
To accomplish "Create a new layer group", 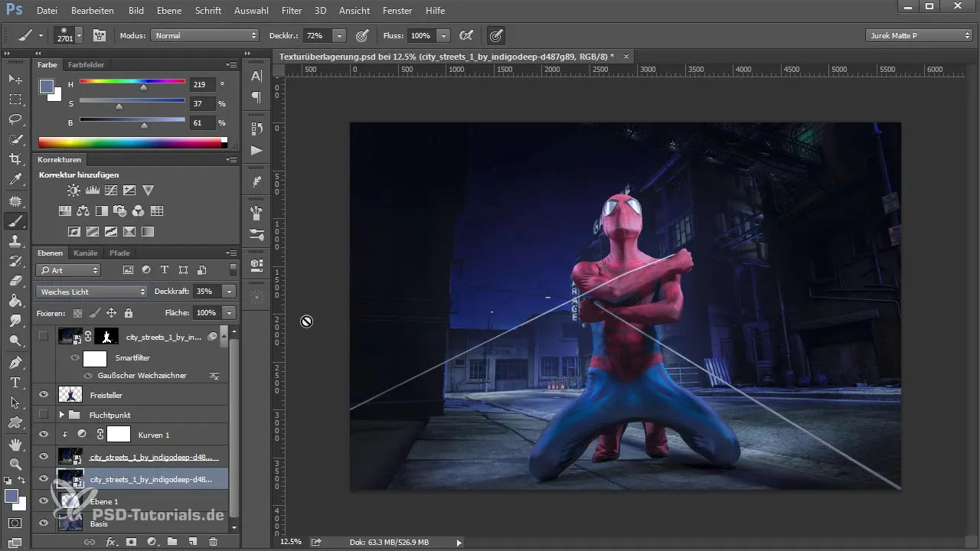I will tap(172, 542).
